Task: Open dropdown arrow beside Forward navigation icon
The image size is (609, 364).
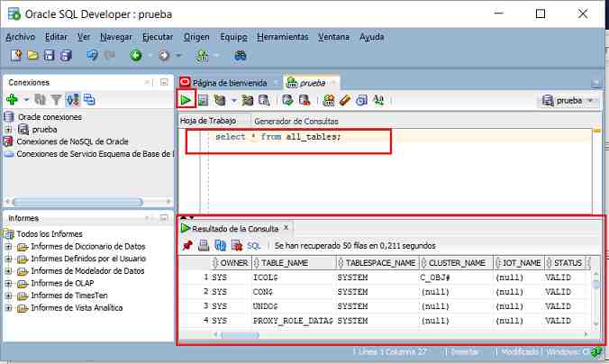Action: coord(178,56)
